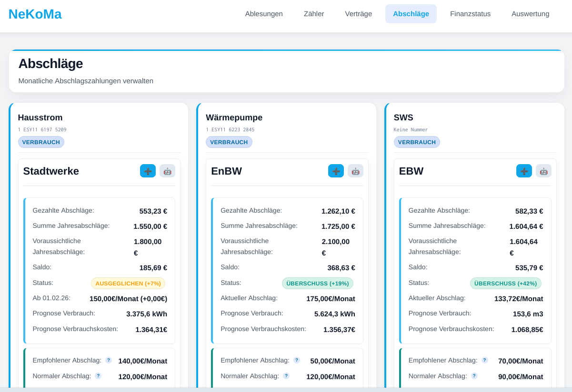Add new Abschlag for EnBW contract

pos(336,171)
